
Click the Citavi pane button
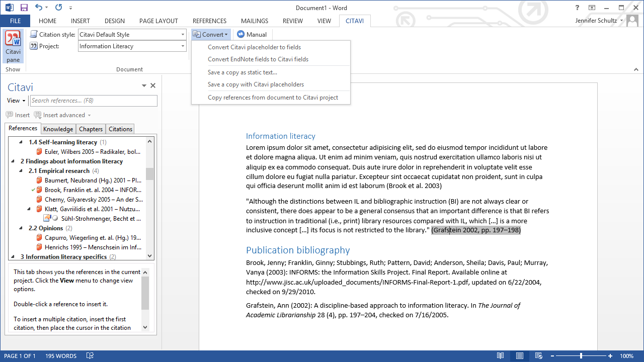pyautogui.click(x=13, y=46)
